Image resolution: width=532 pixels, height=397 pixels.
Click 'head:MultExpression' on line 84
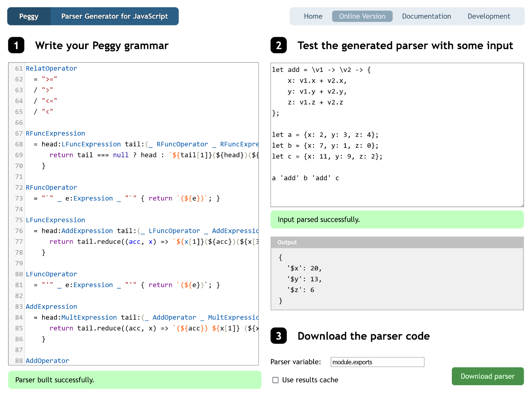[x=79, y=318]
